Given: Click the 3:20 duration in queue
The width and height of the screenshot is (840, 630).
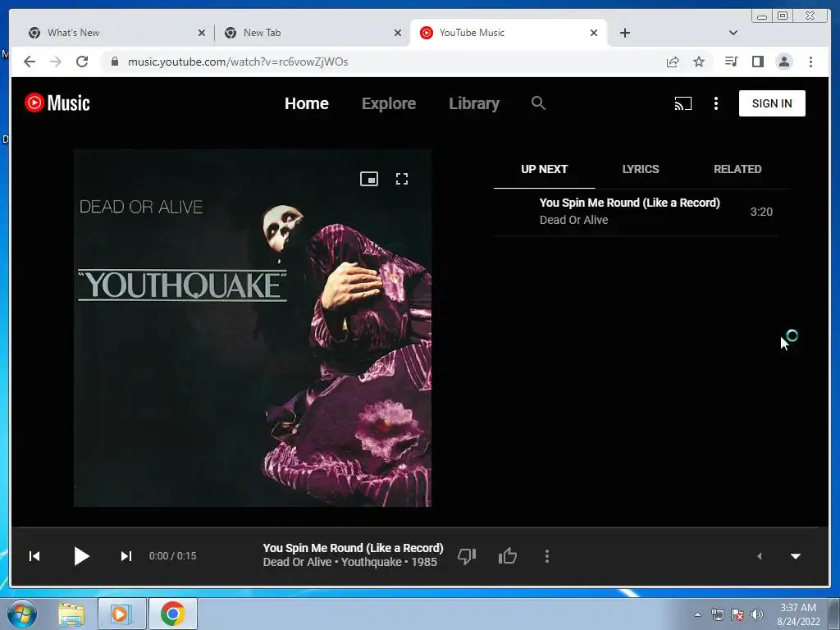Looking at the screenshot, I should 761,212.
